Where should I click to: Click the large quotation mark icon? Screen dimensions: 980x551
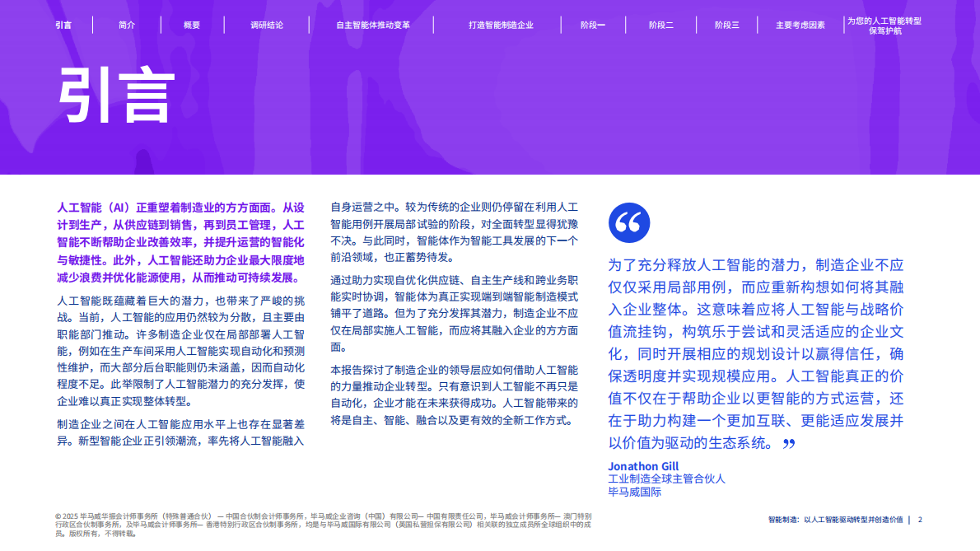click(631, 222)
